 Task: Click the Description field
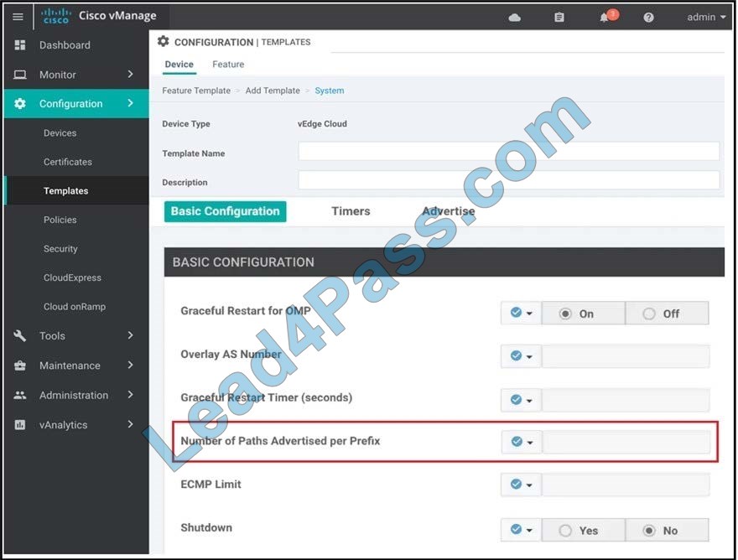coord(509,180)
